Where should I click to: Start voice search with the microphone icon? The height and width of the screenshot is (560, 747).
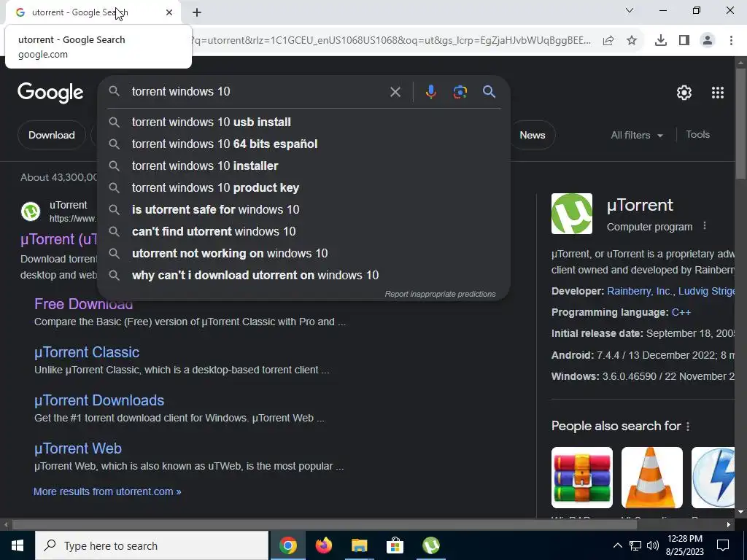pyautogui.click(x=430, y=91)
